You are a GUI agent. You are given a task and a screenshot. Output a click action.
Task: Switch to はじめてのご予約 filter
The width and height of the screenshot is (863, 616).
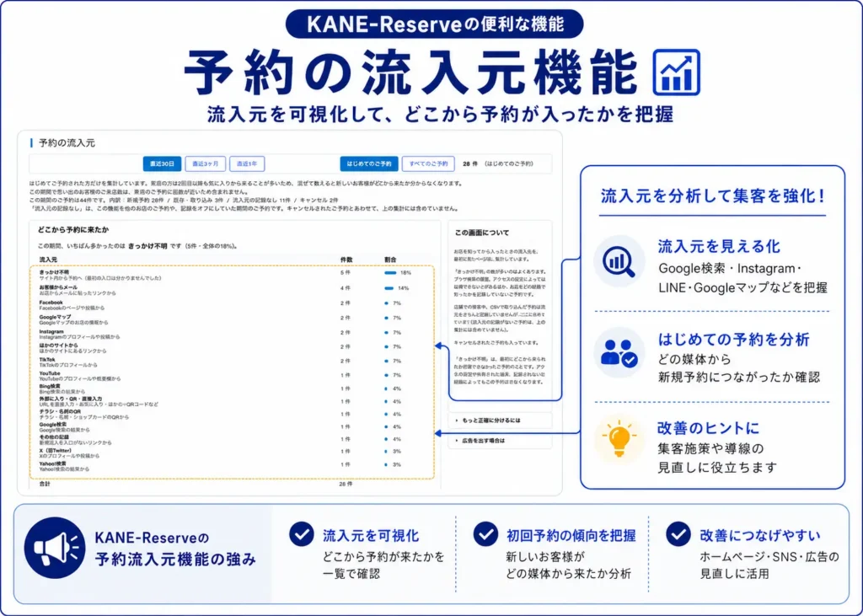[x=369, y=164]
